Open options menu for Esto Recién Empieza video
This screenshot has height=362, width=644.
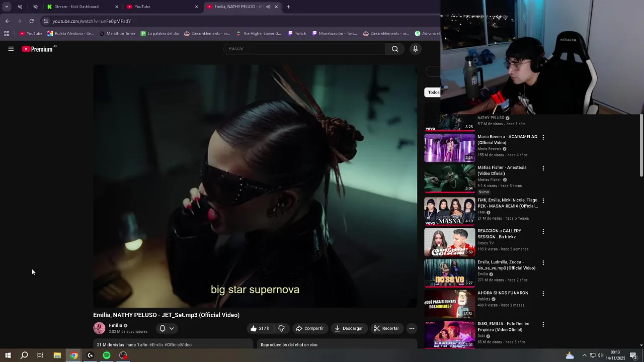(543, 325)
